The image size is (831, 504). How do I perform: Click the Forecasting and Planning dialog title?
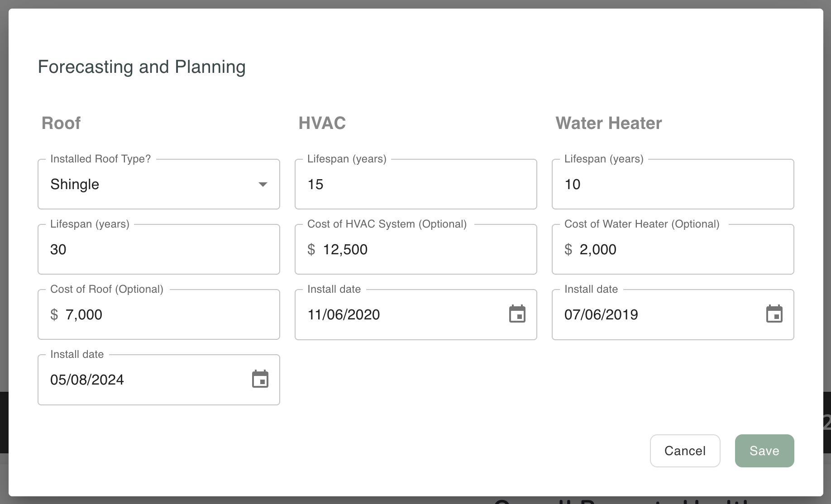click(x=142, y=67)
